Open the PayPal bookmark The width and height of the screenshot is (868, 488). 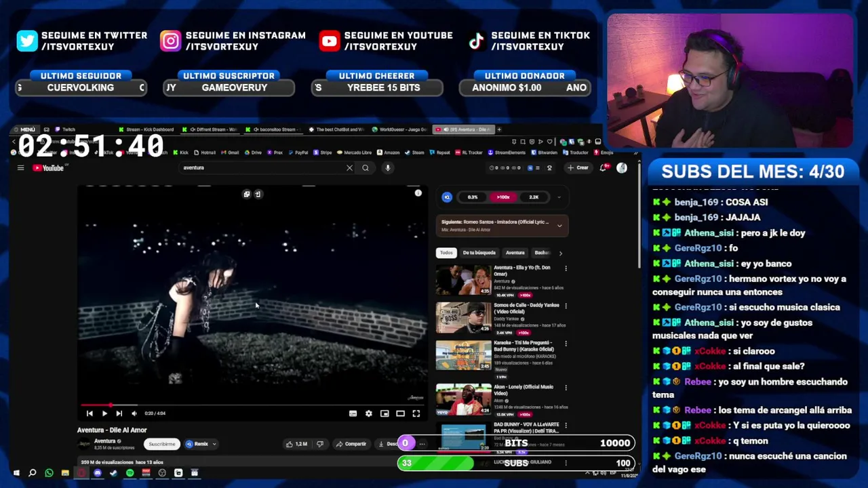click(x=298, y=152)
